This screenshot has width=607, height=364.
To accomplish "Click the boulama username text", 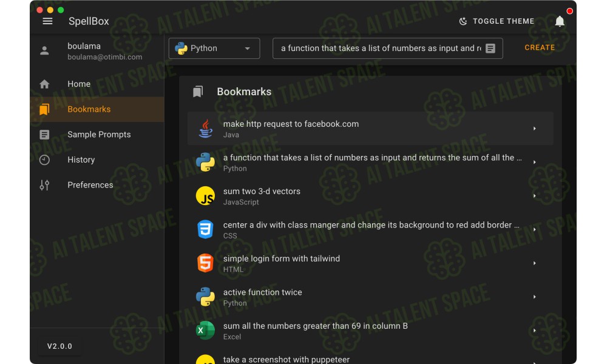I will [x=84, y=46].
